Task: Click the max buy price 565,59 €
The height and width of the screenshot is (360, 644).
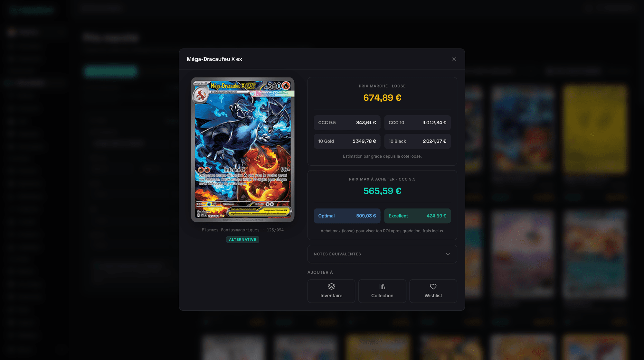Action: tap(382, 191)
